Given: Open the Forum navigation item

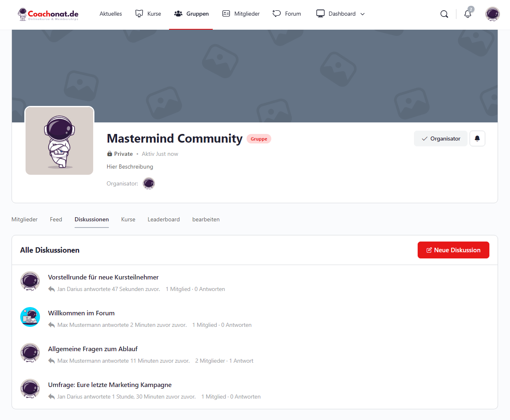Looking at the screenshot, I should click(287, 14).
